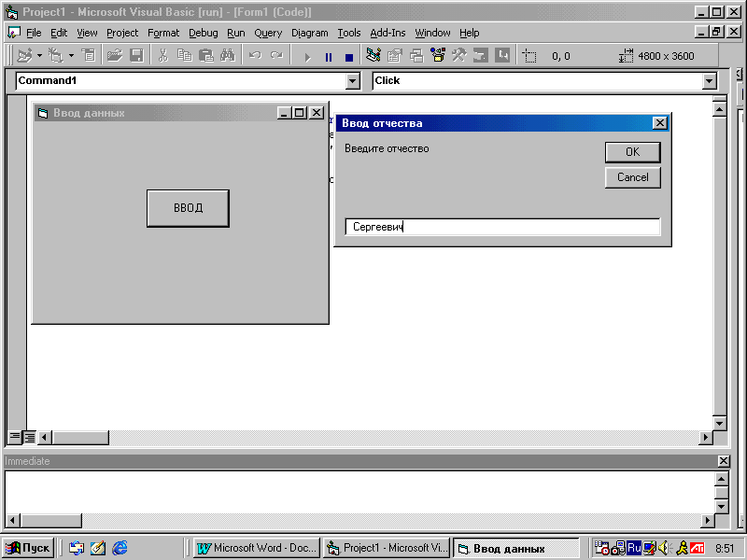Click the Пуск Start button
The height and width of the screenshot is (560, 747).
click(28, 548)
